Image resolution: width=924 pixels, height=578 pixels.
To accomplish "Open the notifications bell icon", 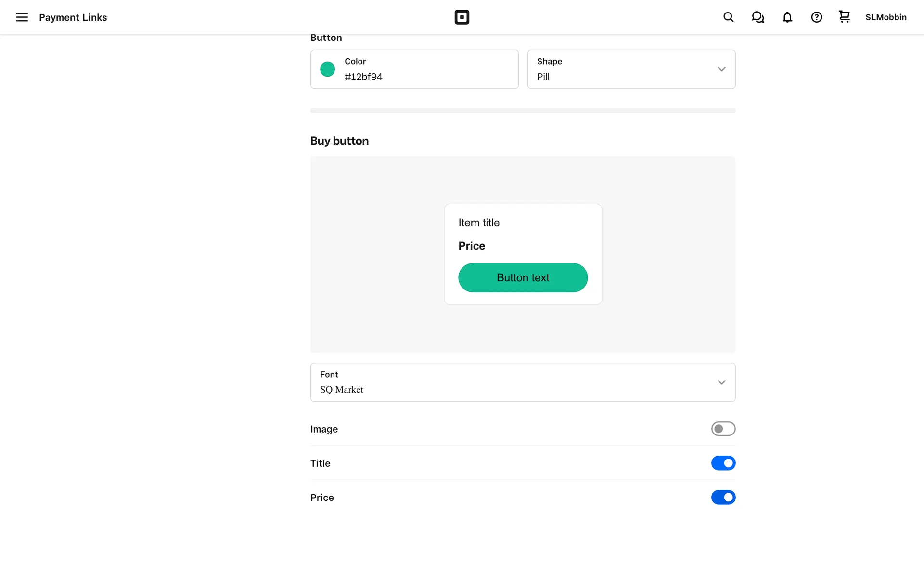I will [x=787, y=17].
